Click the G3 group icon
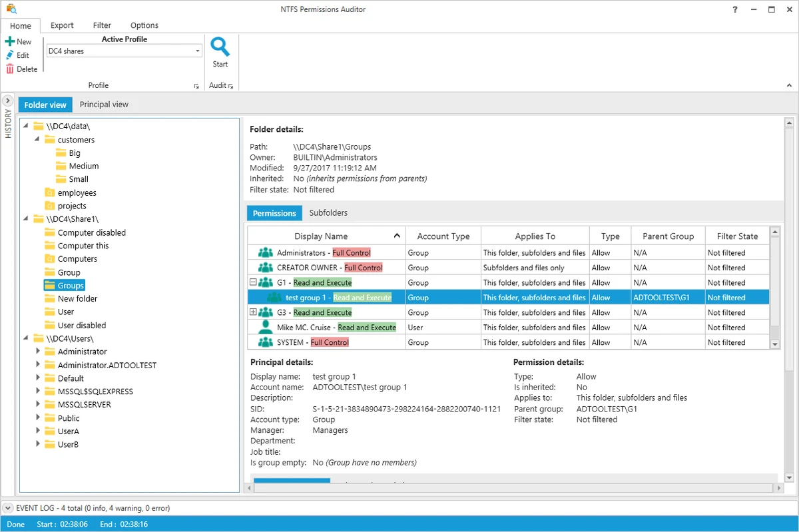799x532 pixels. [266, 312]
